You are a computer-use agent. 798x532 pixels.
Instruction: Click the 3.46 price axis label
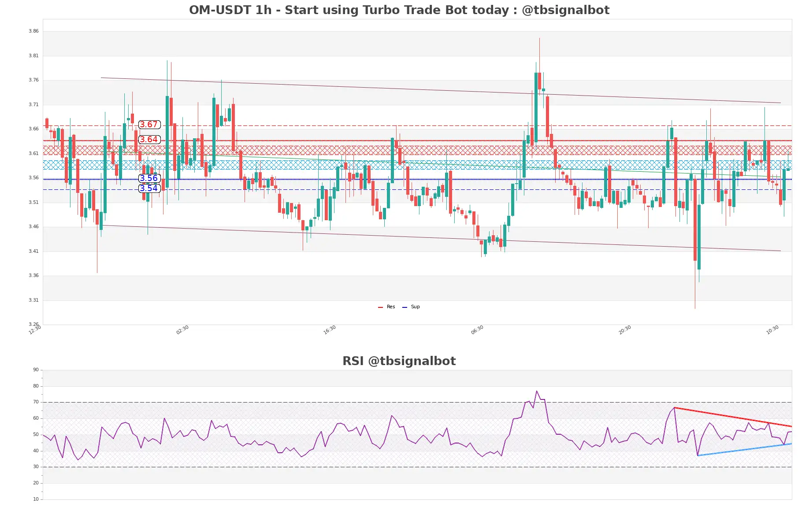[33, 227]
